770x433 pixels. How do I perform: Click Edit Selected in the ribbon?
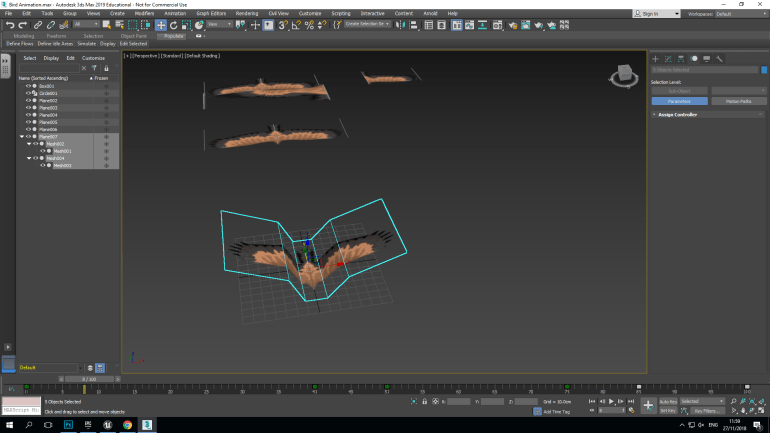pyautogui.click(x=133, y=44)
